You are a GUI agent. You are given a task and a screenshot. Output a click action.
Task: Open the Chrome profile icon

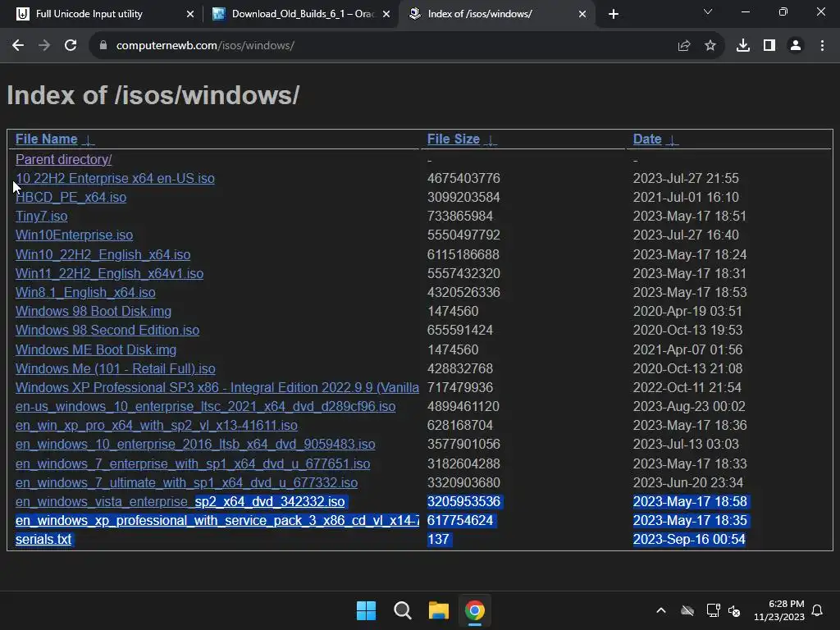tap(796, 46)
